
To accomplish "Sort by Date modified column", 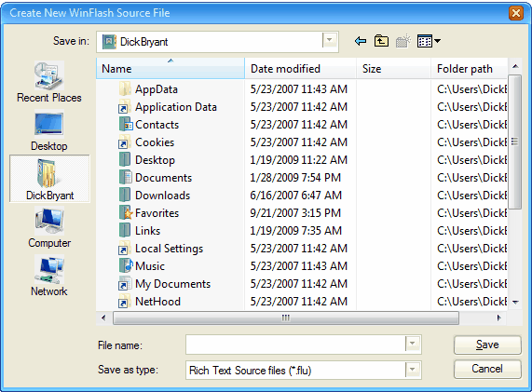I will point(300,69).
